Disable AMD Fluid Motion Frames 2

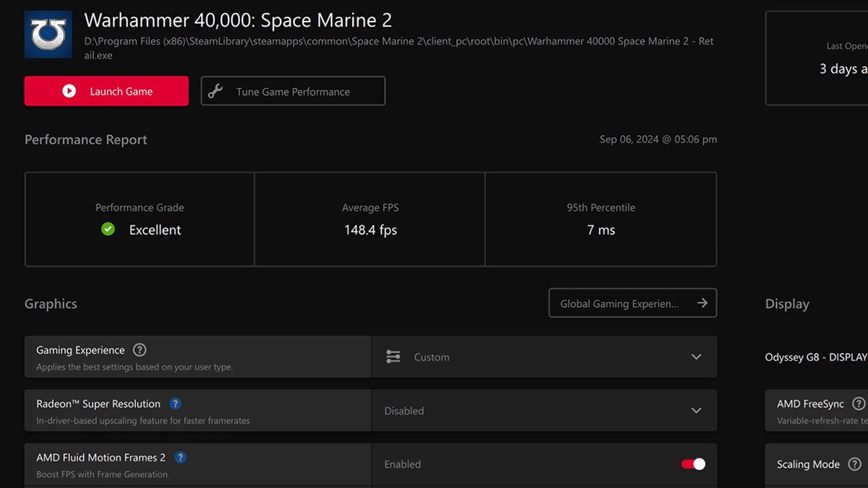click(x=691, y=463)
